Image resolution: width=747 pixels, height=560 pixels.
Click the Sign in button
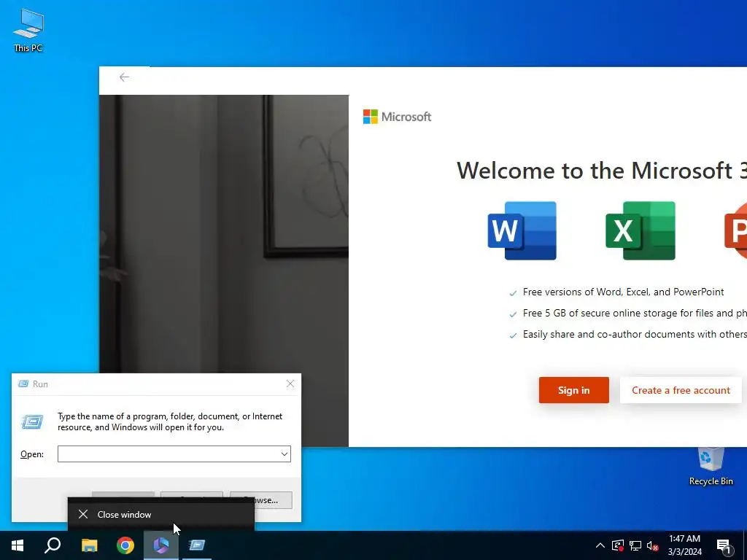click(573, 390)
